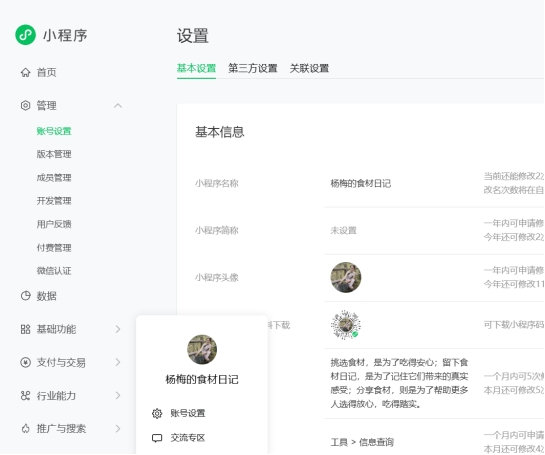Click the gear icon beside 账号设置 in popup
This screenshot has height=455, width=545.
coord(157,413)
